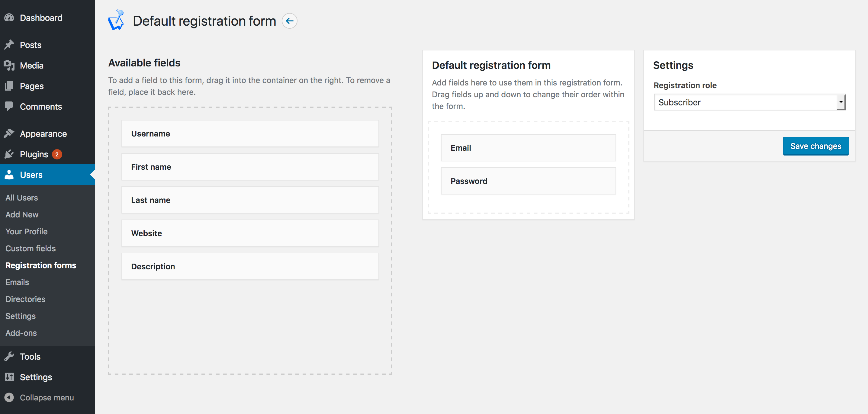Select the Custom fields submenu link
This screenshot has height=414, width=868.
(31, 248)
